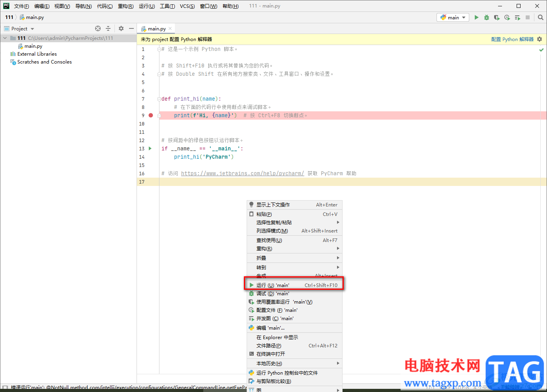This screenshot has height=392, width=547.
Task: Run main with coverage toolbar icon
Action: 497,17
